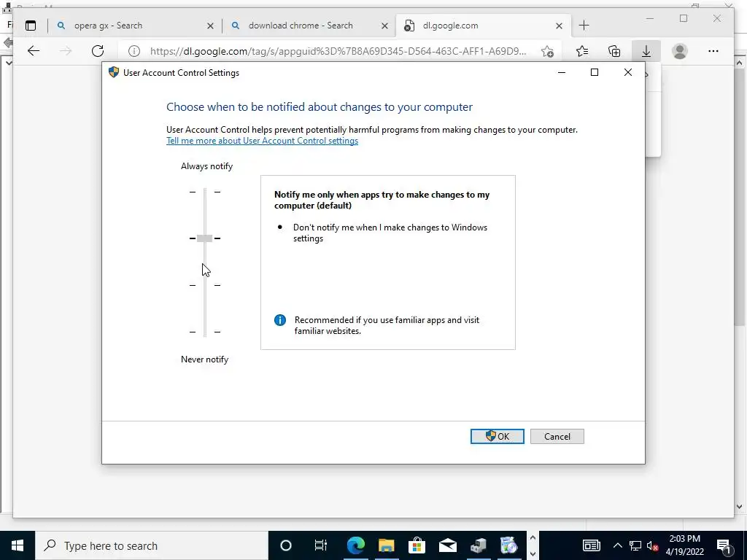Open the Downloads toolbar icon
Viewport: 747px width, 560px height.
(x=646, y=51)
